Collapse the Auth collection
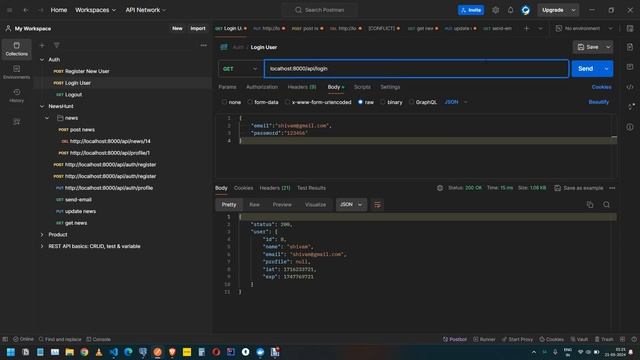 42,60
